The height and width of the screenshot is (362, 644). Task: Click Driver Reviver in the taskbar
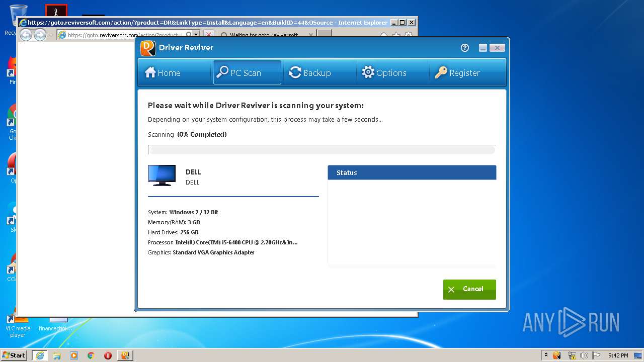tap(125, 355)
